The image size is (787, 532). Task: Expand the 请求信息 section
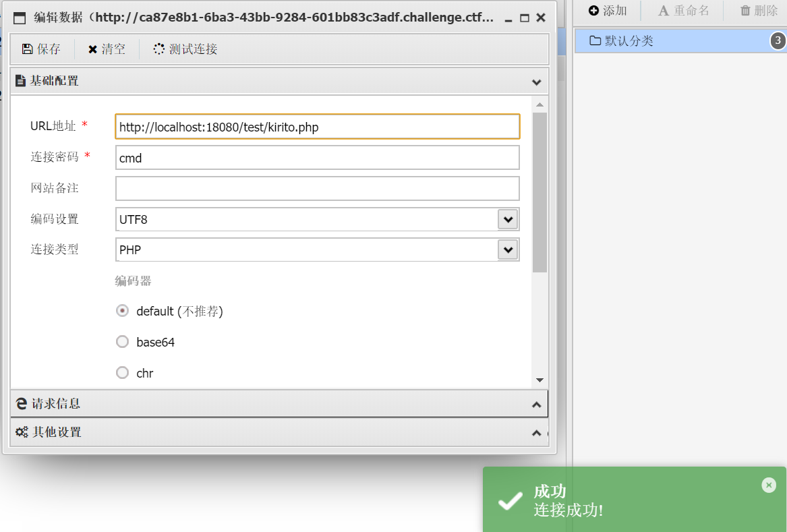click(x=279, y=403)
